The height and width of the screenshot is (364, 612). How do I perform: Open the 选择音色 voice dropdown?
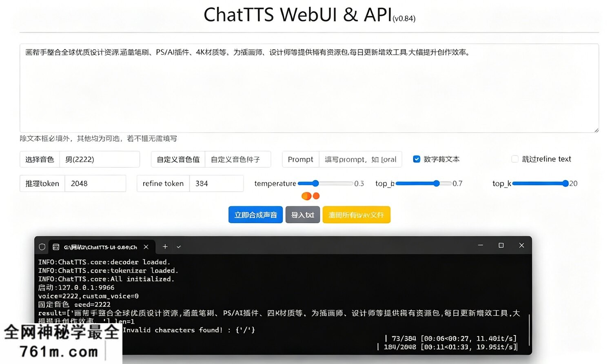(100, 159)
